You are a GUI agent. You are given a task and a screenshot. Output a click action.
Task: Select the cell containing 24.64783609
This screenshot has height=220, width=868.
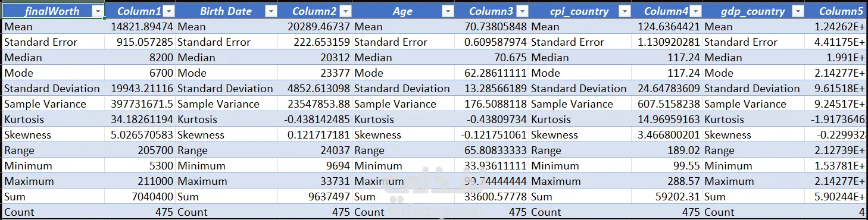(667, 89)
